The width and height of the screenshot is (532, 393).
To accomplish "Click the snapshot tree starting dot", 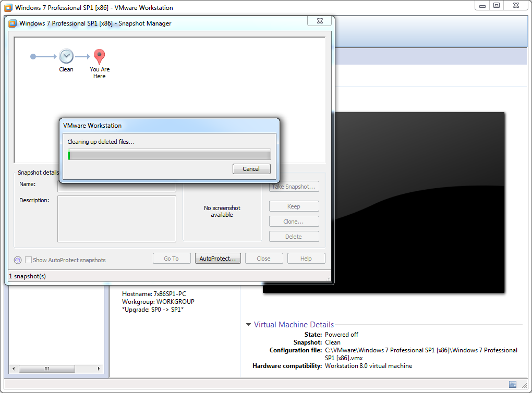I will click(x=33, y=56).
